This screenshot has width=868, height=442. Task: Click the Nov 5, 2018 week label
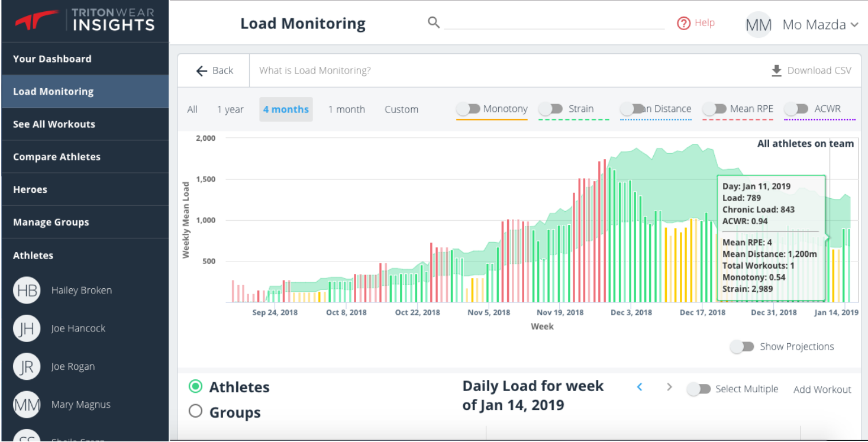coord(489,312)
